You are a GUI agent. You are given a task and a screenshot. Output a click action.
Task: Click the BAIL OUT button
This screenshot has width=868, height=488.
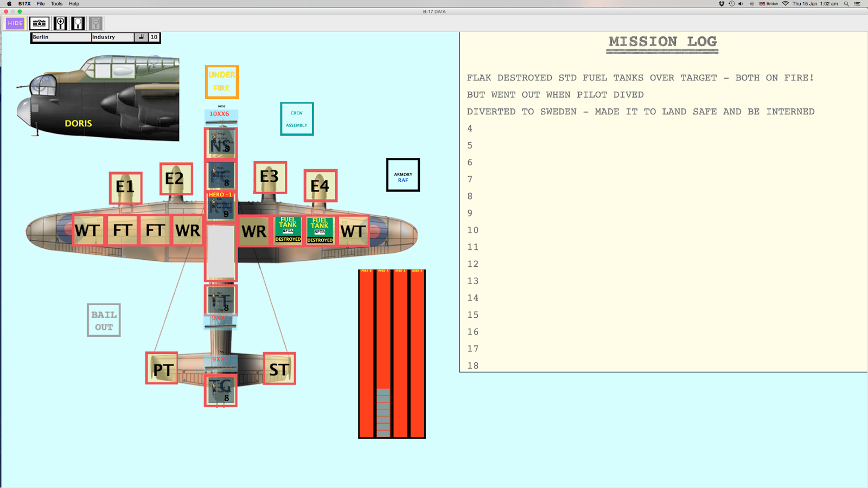click(x=104, y=320)
